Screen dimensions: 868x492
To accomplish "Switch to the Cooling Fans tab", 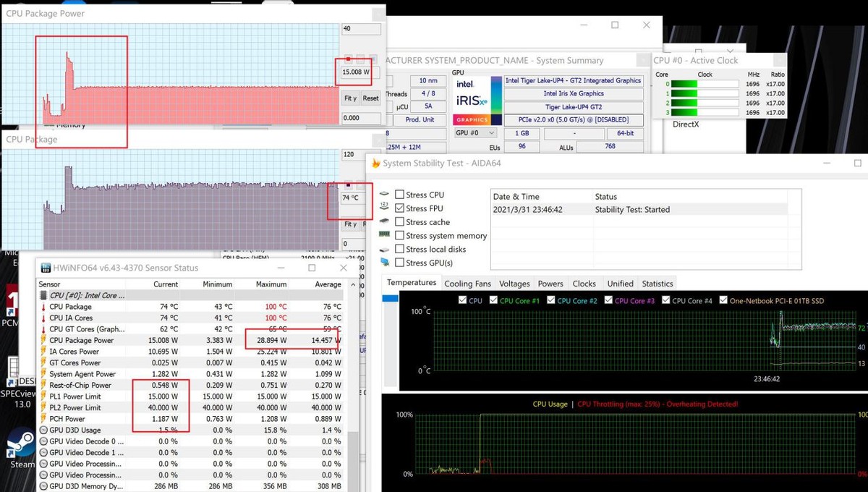I will pos(467,284).
